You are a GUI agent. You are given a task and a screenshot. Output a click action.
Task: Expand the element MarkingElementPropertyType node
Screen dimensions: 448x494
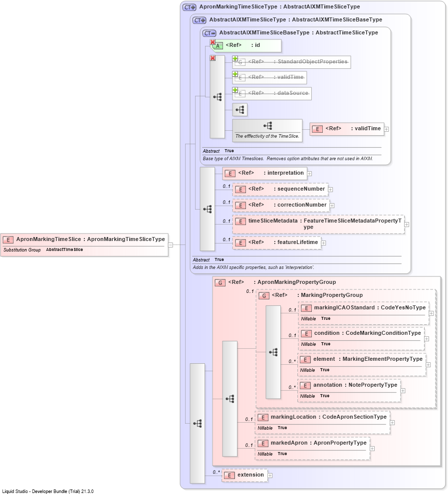point(428,365)
